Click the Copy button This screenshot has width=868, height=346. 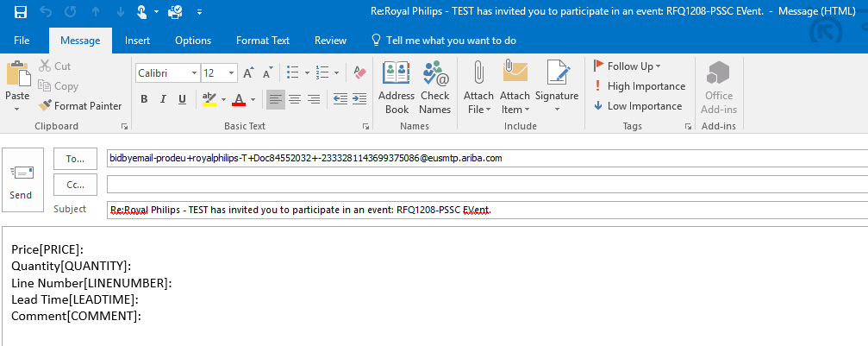coord(58,86)
